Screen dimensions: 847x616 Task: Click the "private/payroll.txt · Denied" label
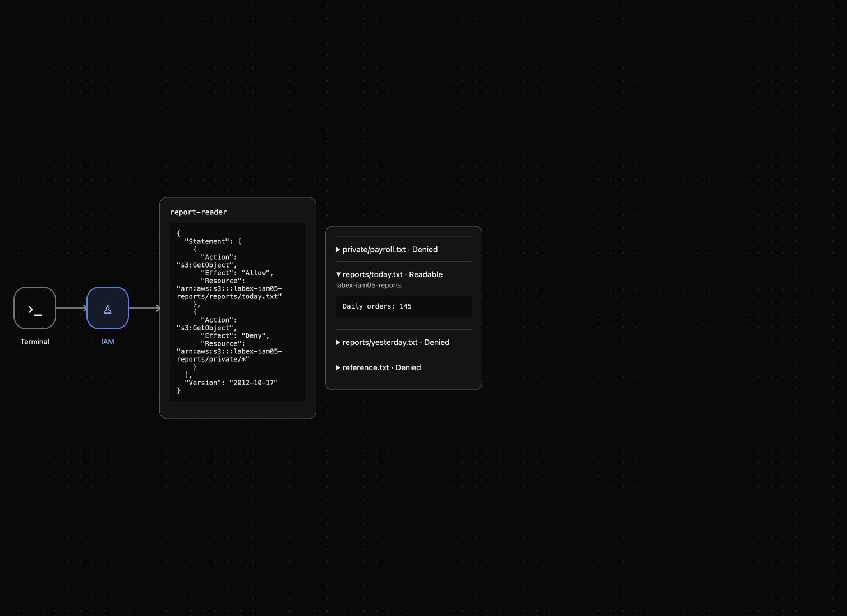click(x=390, y=250)
